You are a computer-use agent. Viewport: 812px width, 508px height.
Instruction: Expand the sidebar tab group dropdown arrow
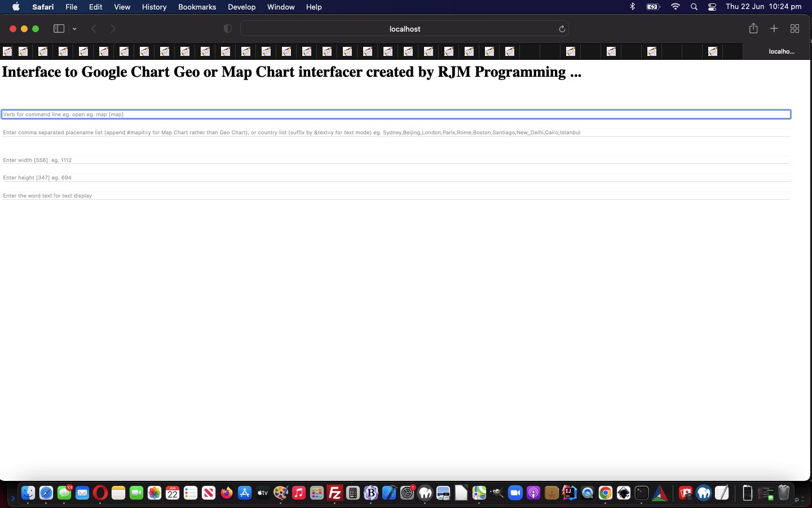(74, 29)
